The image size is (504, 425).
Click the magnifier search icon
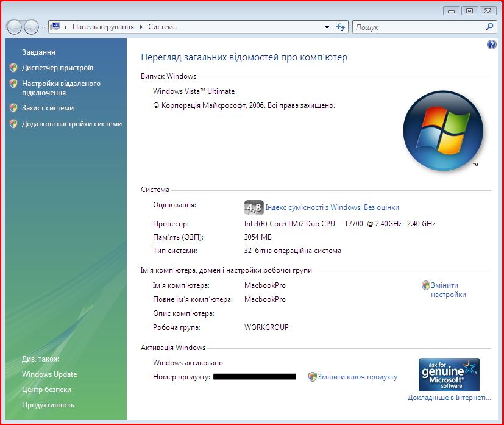[x=489, y=27]
